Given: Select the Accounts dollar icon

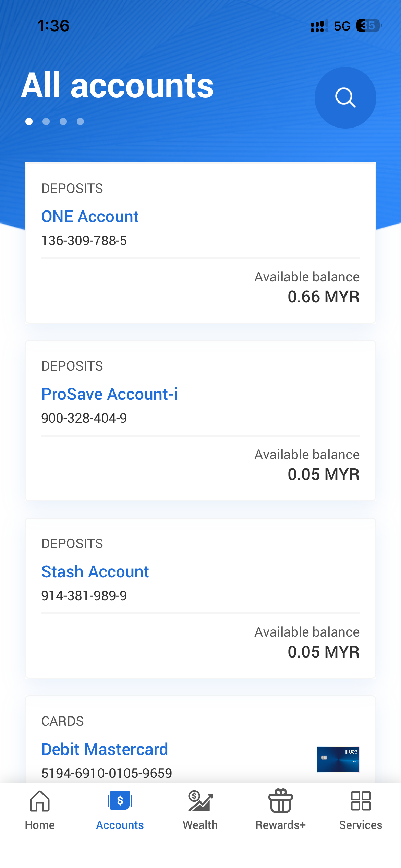Looking at the screenshot, I should click(120, 801).
